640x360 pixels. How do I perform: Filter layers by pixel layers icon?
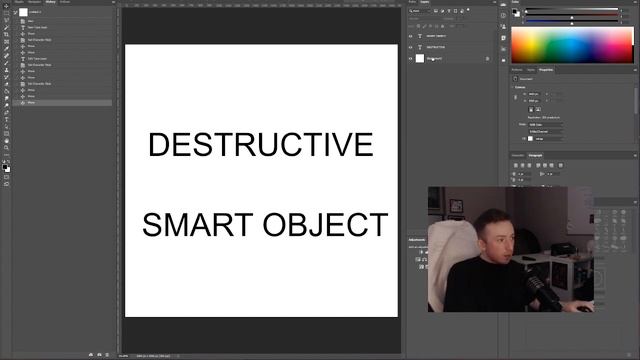[436, 11]
